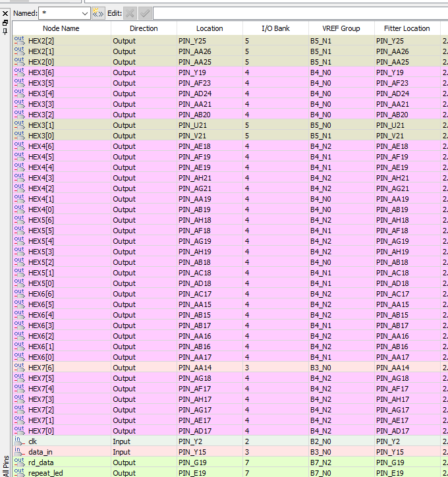Sort by Node Name column header
Image resolution: width=448 pixels, height=477 pixels.
[61, 28]
